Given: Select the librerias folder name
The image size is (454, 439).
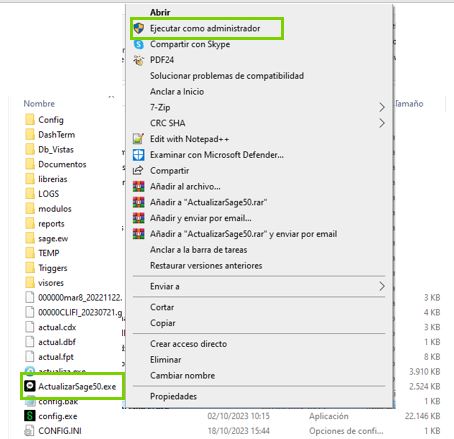Looking at the screenshot, I should coord(53,179).
